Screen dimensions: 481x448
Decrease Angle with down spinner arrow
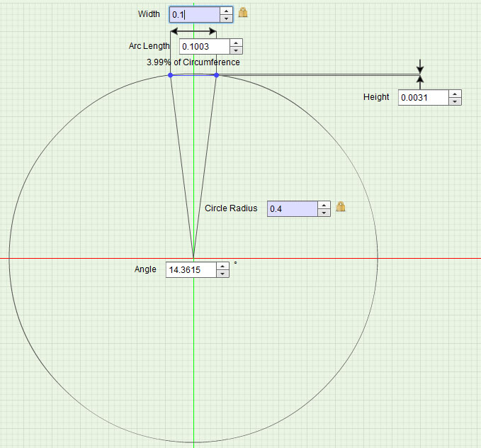[222, 274]
